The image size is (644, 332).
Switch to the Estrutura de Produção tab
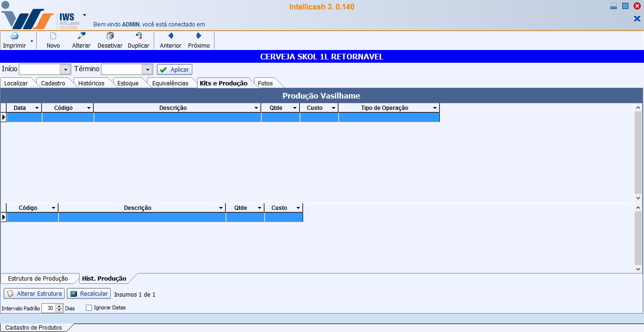(x=38, y=279)
